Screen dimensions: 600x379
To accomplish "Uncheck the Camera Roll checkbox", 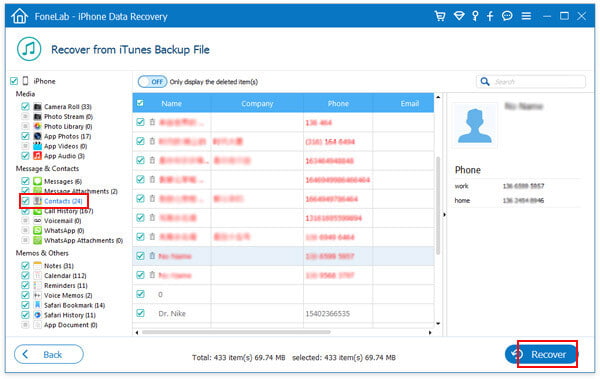I will 25,106.
